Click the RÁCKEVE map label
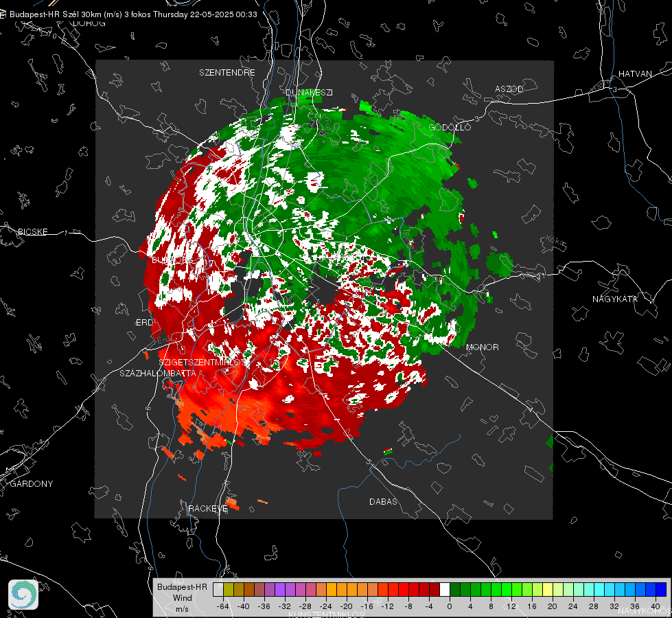 (208, 509)
